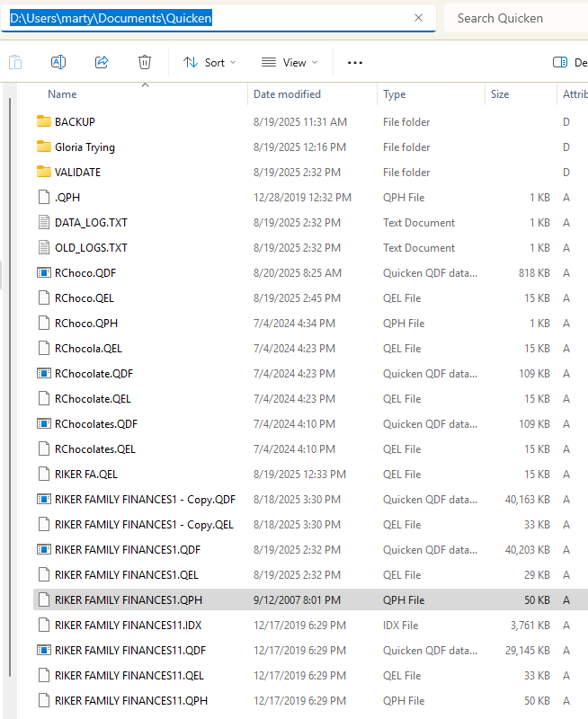Viewport: 588px width, 719px height.
Task: Click date 12/28/2019 12:32 PM
Action: [x=303, y=198]
